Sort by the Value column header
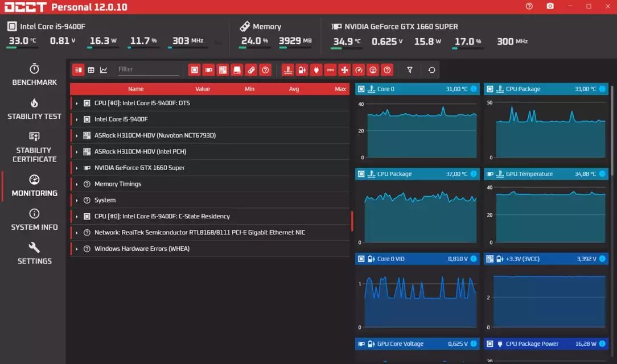Viewport: 617px width, 364px height. pyautogui.click(x=203, y=89)
